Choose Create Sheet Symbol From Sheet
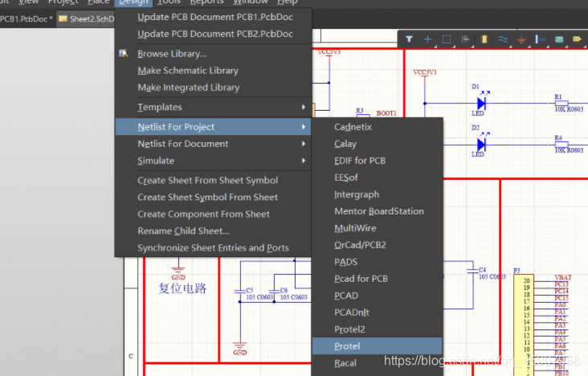588x376 pixels. pos(213,198)
